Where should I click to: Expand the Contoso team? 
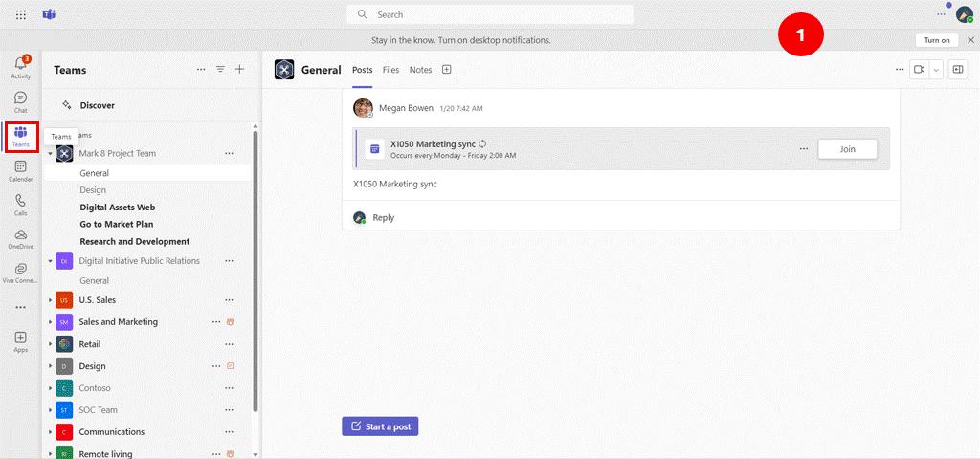[50, 388]
